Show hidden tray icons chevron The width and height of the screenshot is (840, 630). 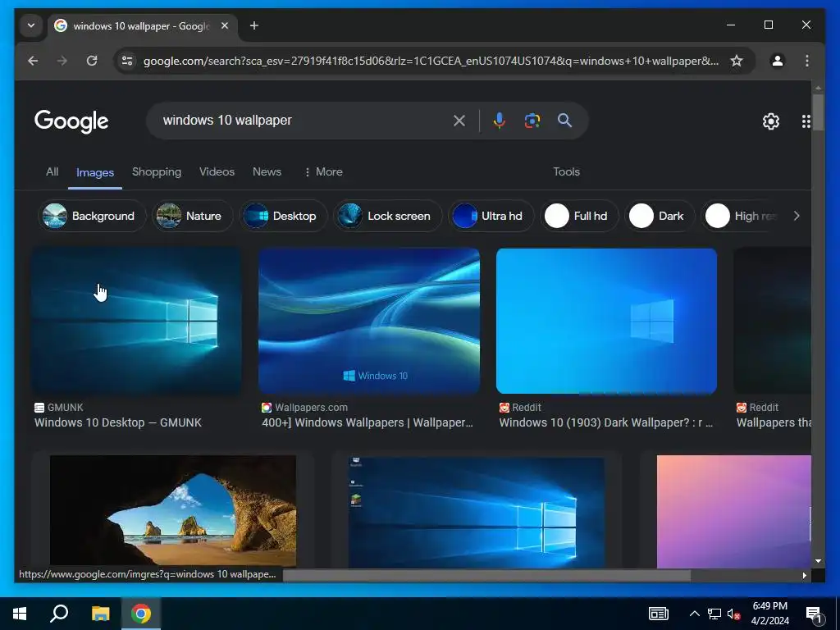(x=694, y=614)
